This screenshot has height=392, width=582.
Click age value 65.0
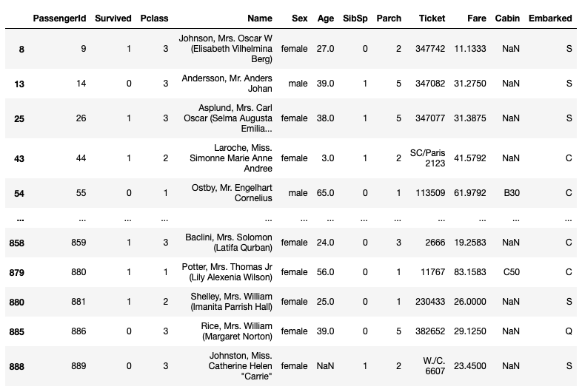(325, 193)
